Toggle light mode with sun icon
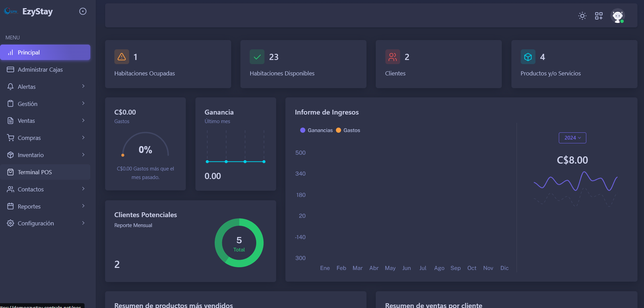Viewport: 644px width, 308px height. [582, 16]
